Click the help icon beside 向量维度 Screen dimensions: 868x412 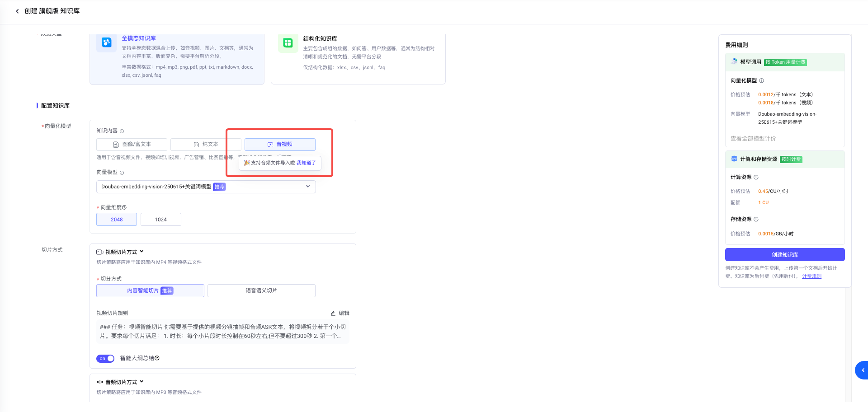coord(124,207)
